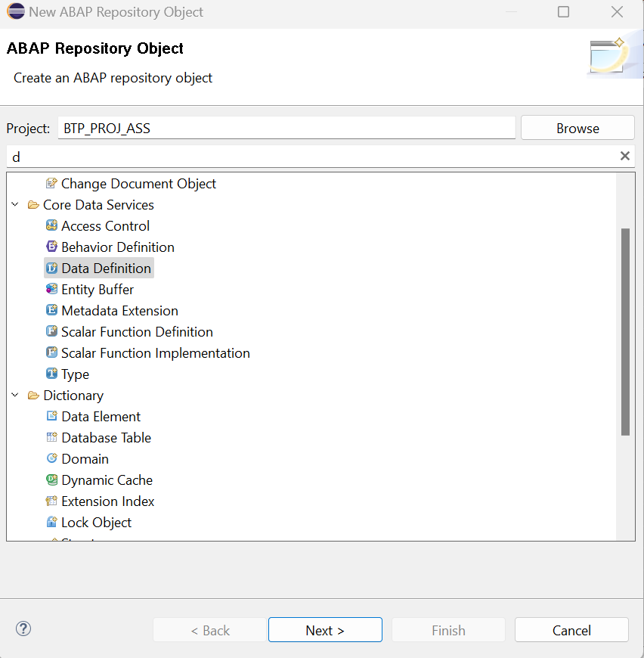Click the Access Control icon
The width and height of the screenshot is (644, 658).
(x=51, y=225)
